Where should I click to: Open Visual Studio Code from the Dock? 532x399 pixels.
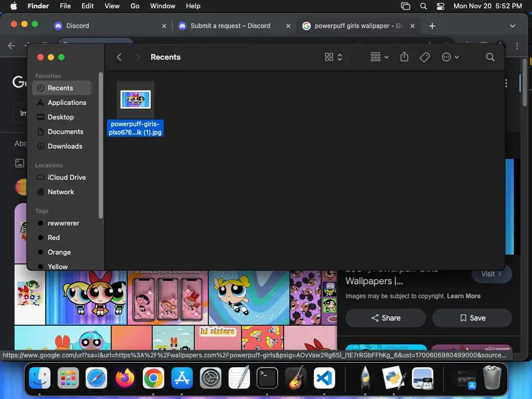click(x=324, y=378)
